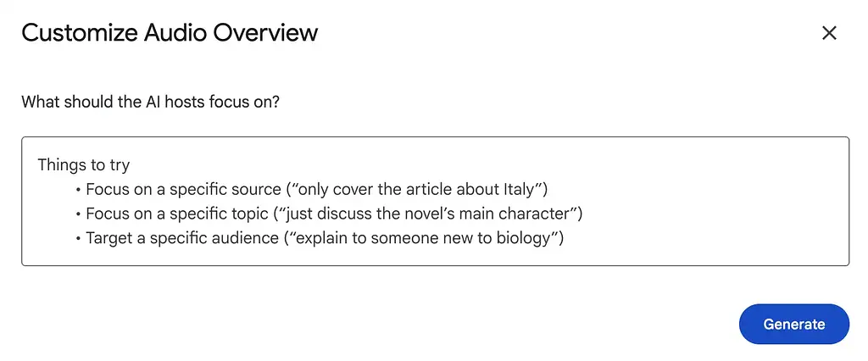Click the "Things to try" placeholder heading
This screenshot has width=868, height=361.
83,164
